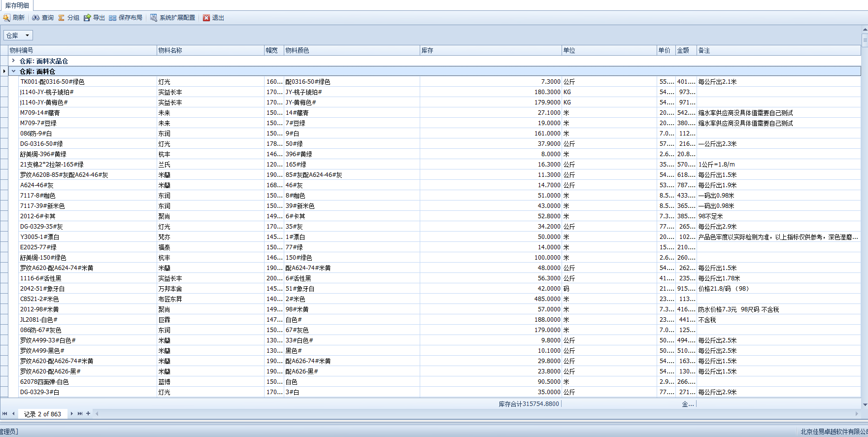Select row TK001-配0316-50#绿色
The height and width of the screenshot is (437, 868).
[x=52, y=82]
